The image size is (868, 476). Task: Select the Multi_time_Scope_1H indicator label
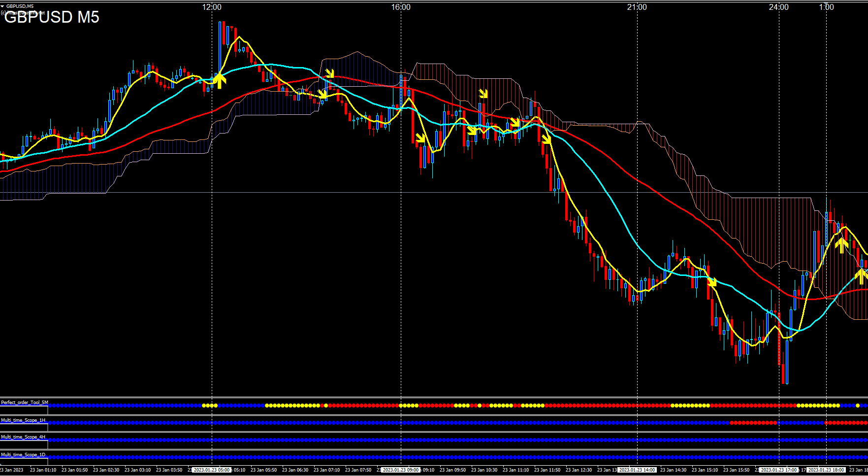(23, 420)
